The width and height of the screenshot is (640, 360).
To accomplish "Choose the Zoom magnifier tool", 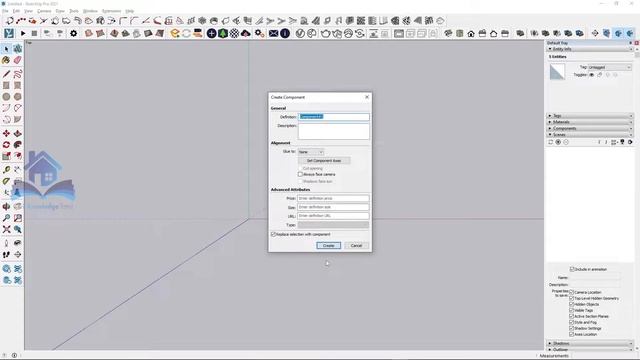I will coord(6,218).
